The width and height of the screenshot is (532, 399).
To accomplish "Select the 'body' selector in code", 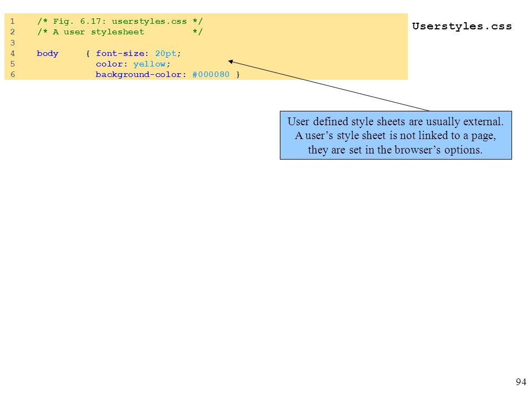I will pos(48,54).
